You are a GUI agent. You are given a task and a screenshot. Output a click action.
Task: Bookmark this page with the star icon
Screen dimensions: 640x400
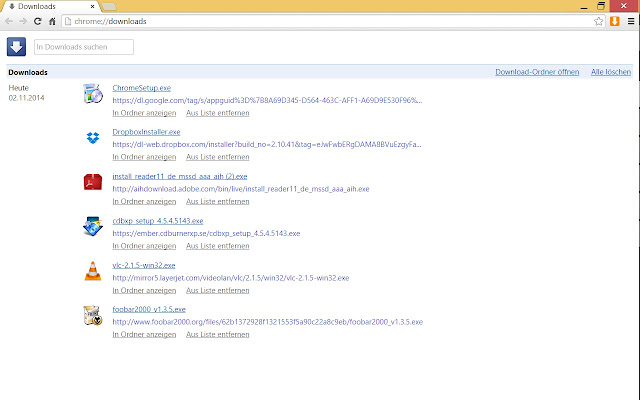pos(598,21)
